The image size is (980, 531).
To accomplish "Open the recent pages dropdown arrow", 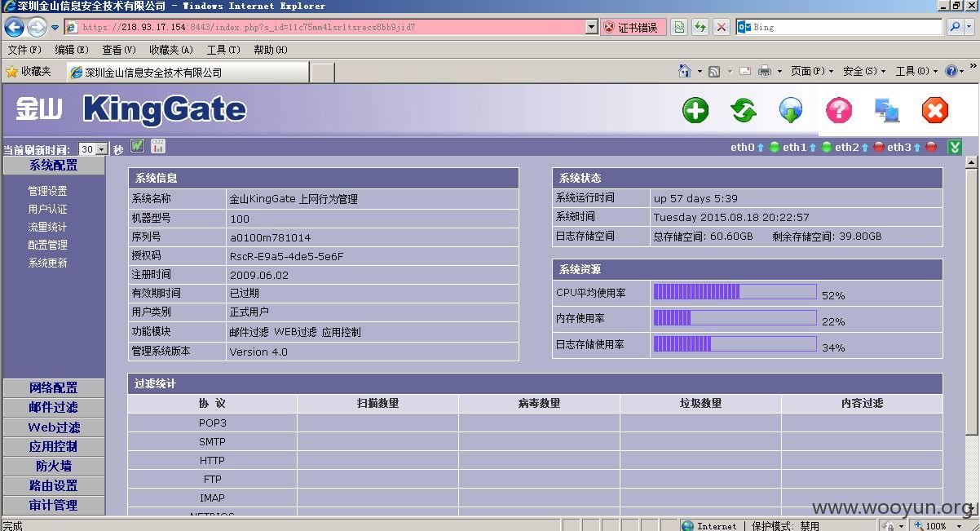I will coord(55,27).
